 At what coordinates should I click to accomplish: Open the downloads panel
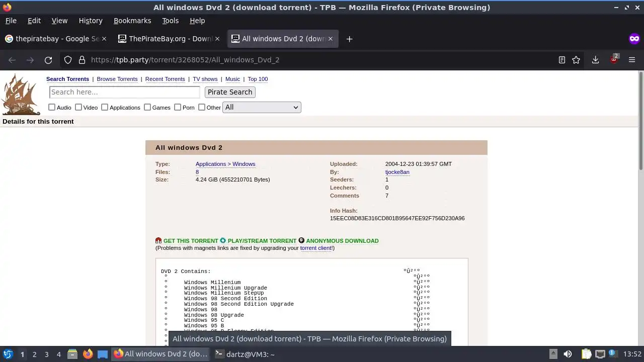(595, 60)
